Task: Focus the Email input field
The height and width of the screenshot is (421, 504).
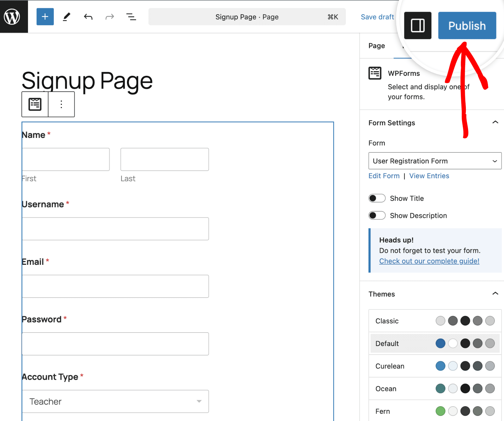Action: (115, 286)
